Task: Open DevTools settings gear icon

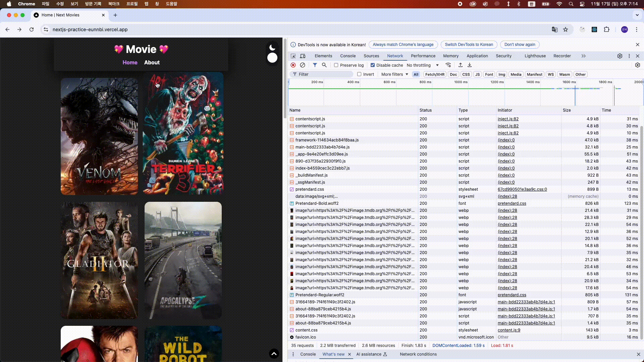Action: pos(620,56)
